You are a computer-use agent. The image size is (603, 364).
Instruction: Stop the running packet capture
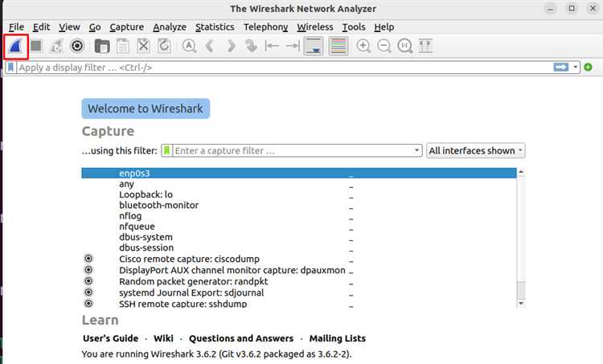click(36, 46)
